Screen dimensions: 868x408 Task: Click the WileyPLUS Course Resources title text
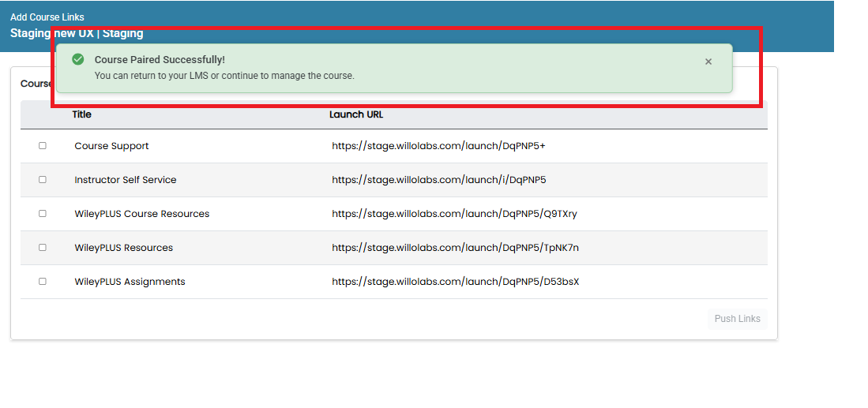142,214
